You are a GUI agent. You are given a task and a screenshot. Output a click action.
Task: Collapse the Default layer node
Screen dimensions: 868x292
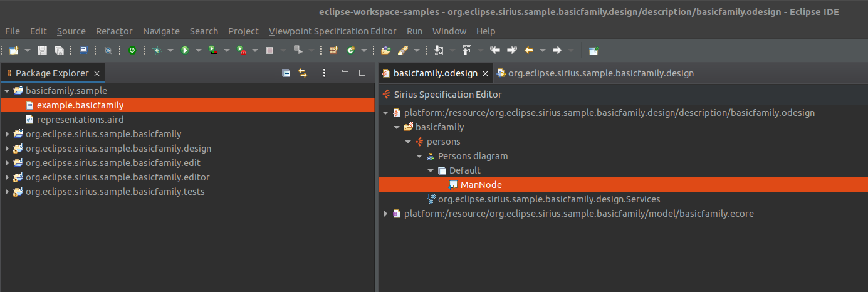pyautogui.click(x=431, y=170)
